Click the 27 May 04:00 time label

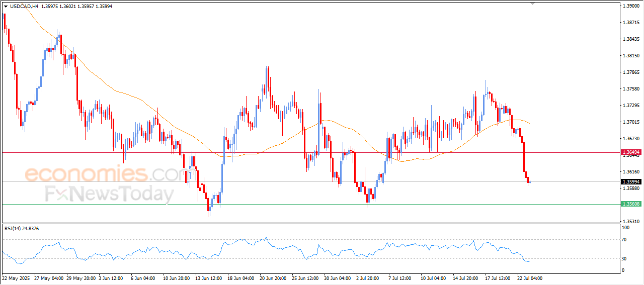(48, 278)
